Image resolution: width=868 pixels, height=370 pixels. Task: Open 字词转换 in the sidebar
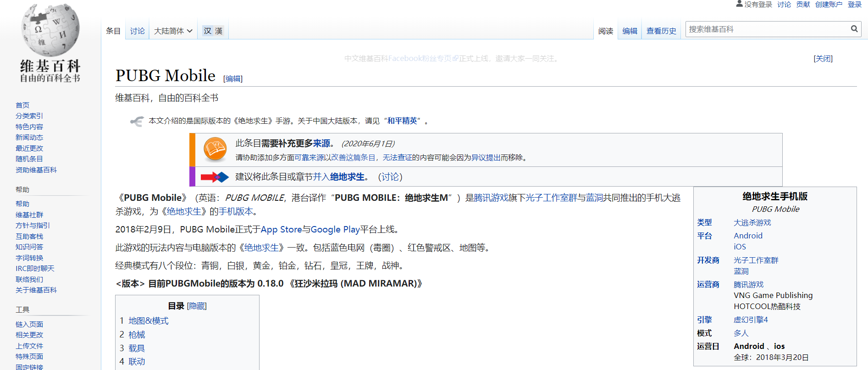[x=29, y=258]
